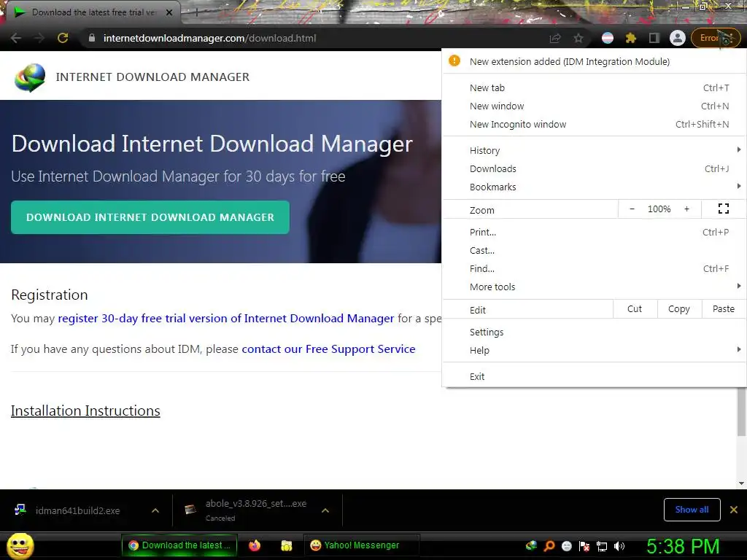Expand the Bookmarks submenu

point(594,187)
